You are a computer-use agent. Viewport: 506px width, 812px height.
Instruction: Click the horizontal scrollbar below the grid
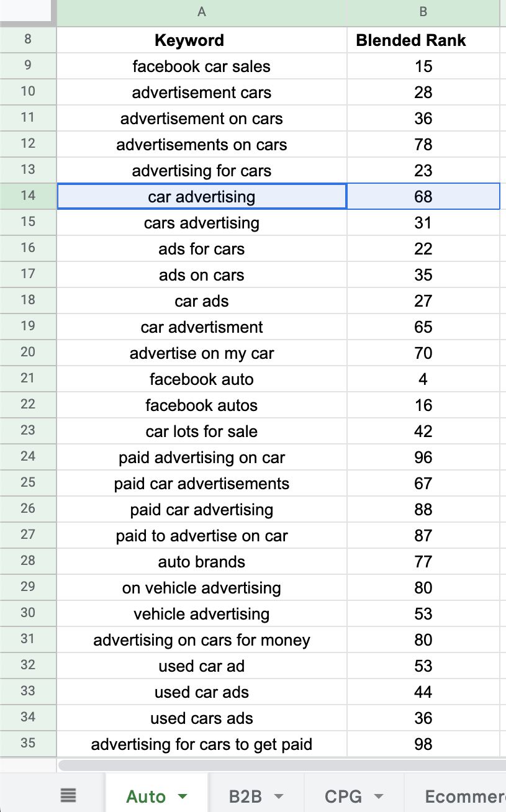tap(279, 765)
